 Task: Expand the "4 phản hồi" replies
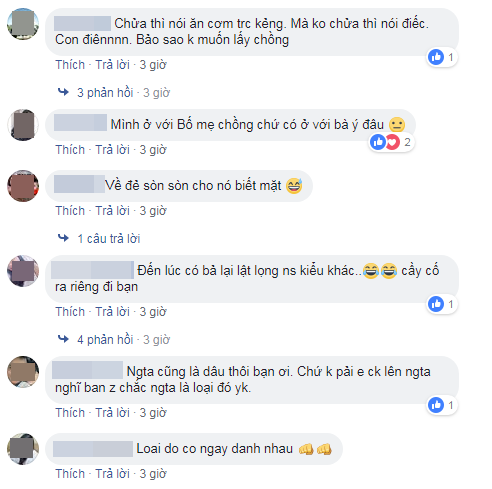[105, 339]
